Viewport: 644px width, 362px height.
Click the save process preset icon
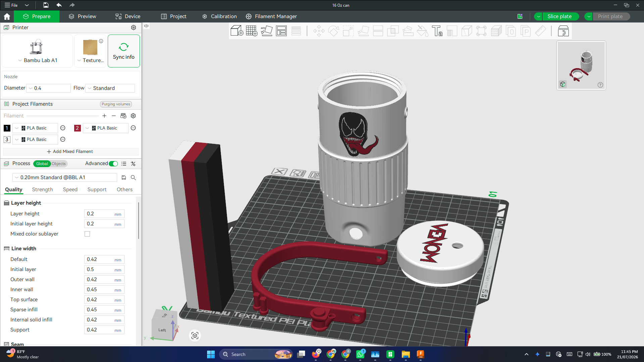point(124,177)
